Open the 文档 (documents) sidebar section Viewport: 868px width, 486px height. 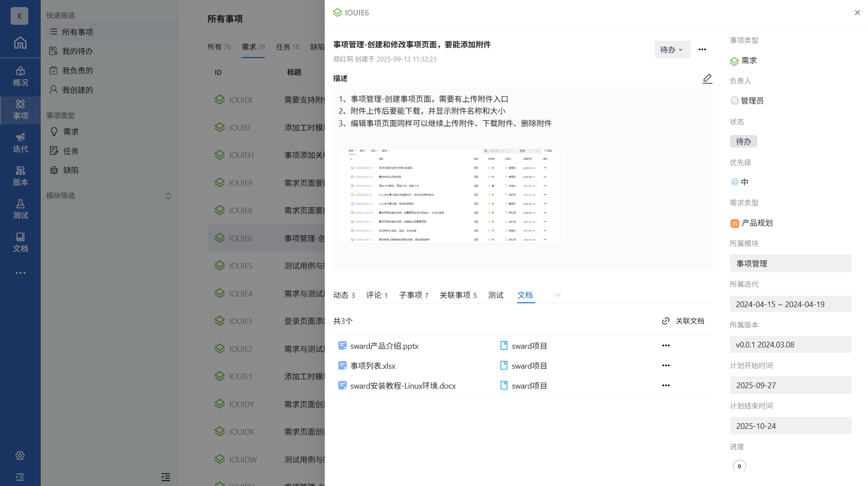point(20,243)
